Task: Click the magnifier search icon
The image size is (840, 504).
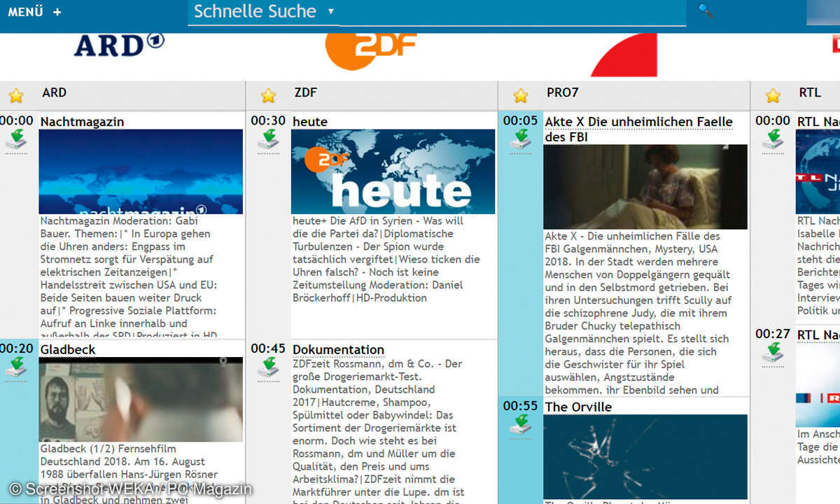Action: click(706, 10)
